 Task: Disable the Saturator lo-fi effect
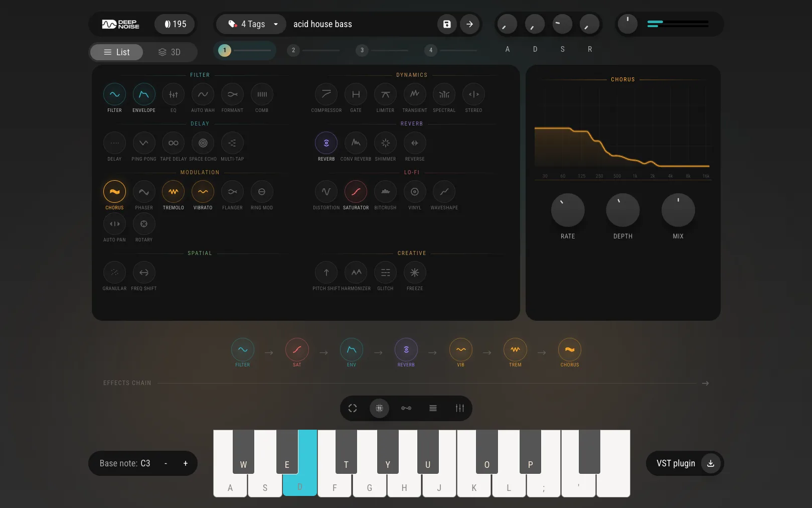[356, 192]
